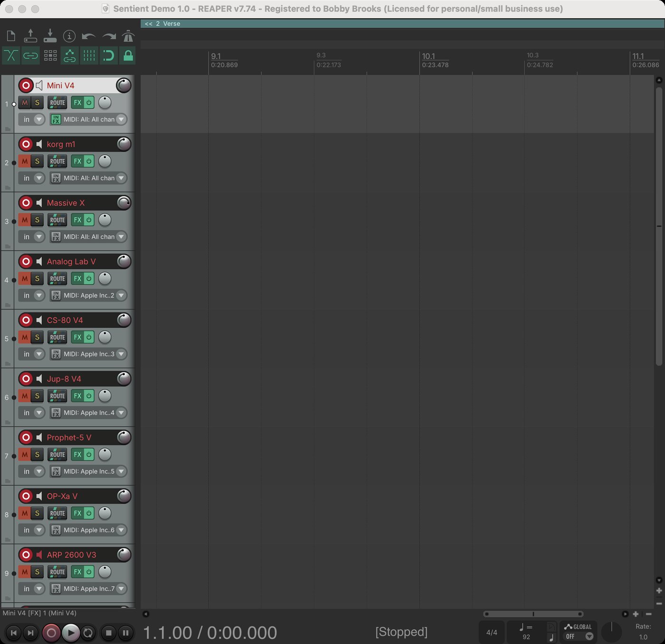
Task: Click the Pause transport button
Action: click(x=125, y=633)
